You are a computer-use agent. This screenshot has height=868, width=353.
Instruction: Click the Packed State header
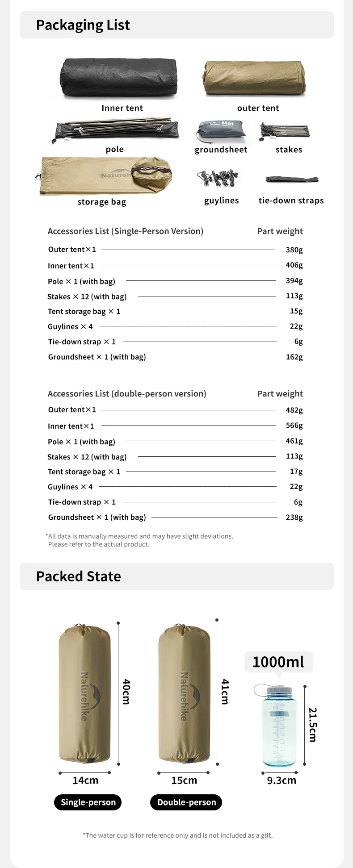(x=79, y=576)
